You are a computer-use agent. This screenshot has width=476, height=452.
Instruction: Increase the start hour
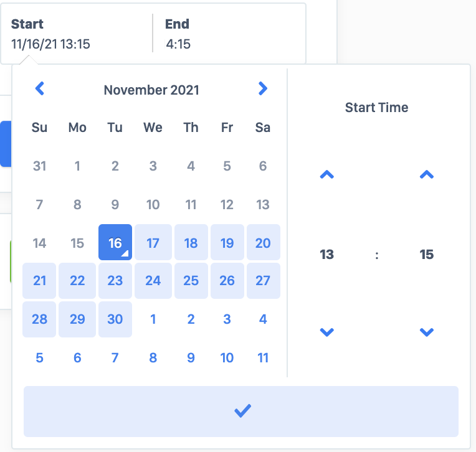326,176
